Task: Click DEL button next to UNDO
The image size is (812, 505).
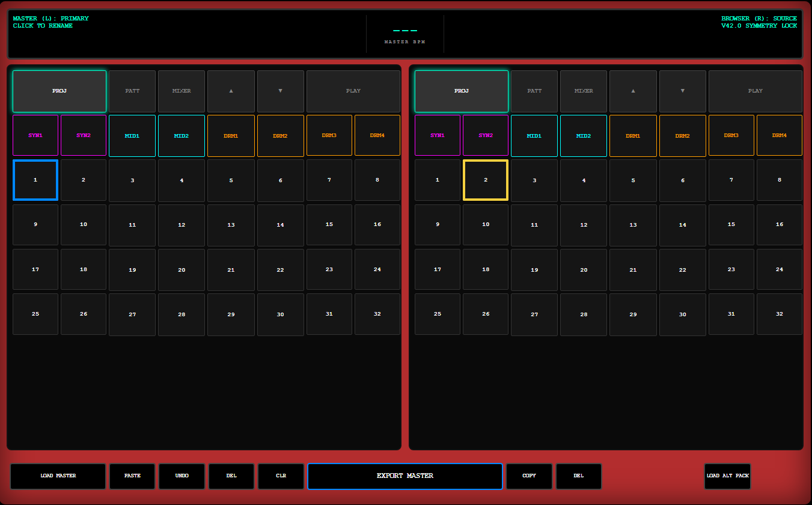Action: coord(231,476)
